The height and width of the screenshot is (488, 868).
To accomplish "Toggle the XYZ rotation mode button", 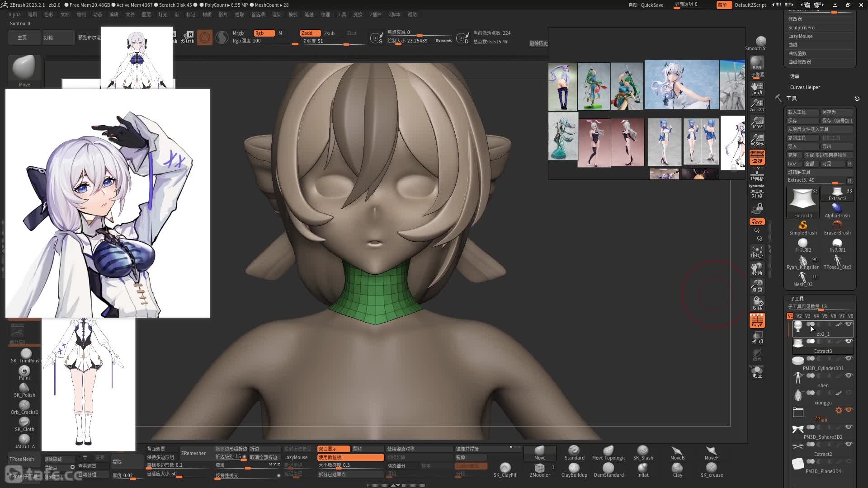I will (x=757, y=222).
